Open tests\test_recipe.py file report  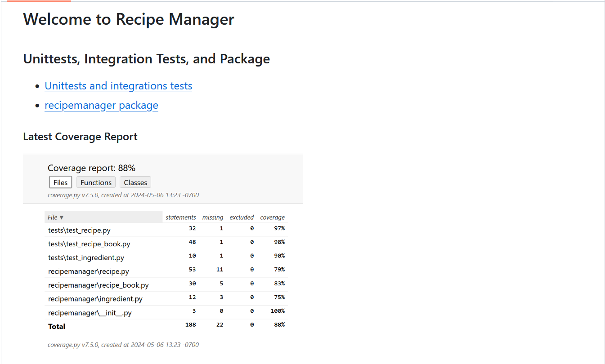(79, 230)
